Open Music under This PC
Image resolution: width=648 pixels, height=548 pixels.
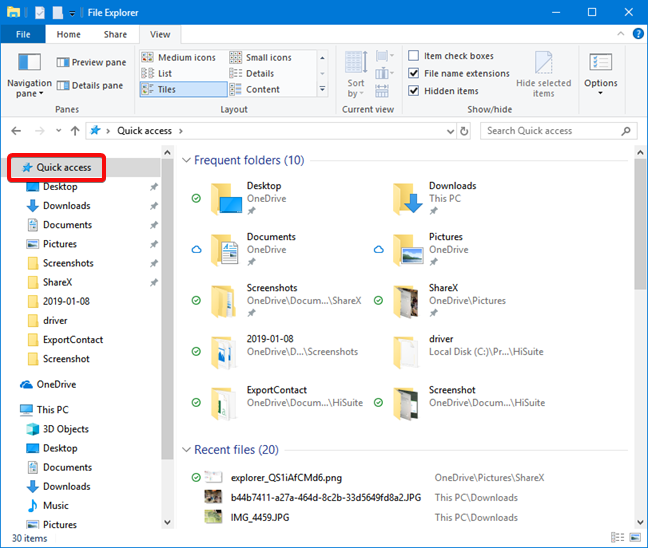[48, 505]
